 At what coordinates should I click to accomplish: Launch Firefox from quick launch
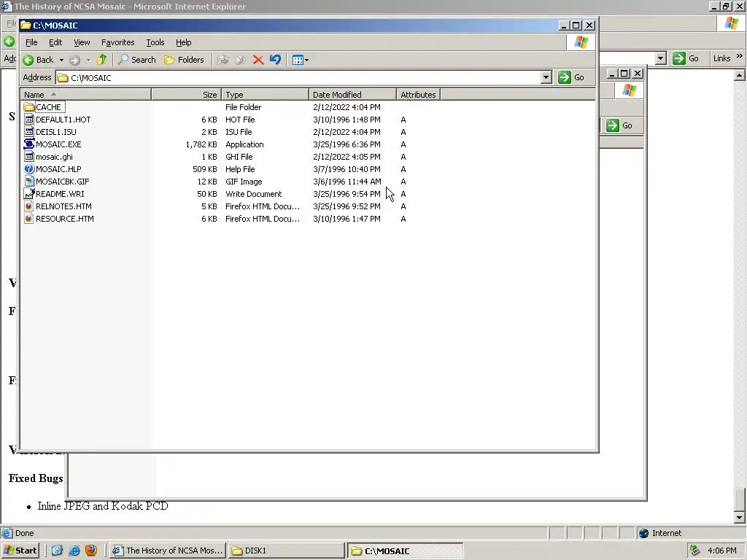(x=91, y=551)
